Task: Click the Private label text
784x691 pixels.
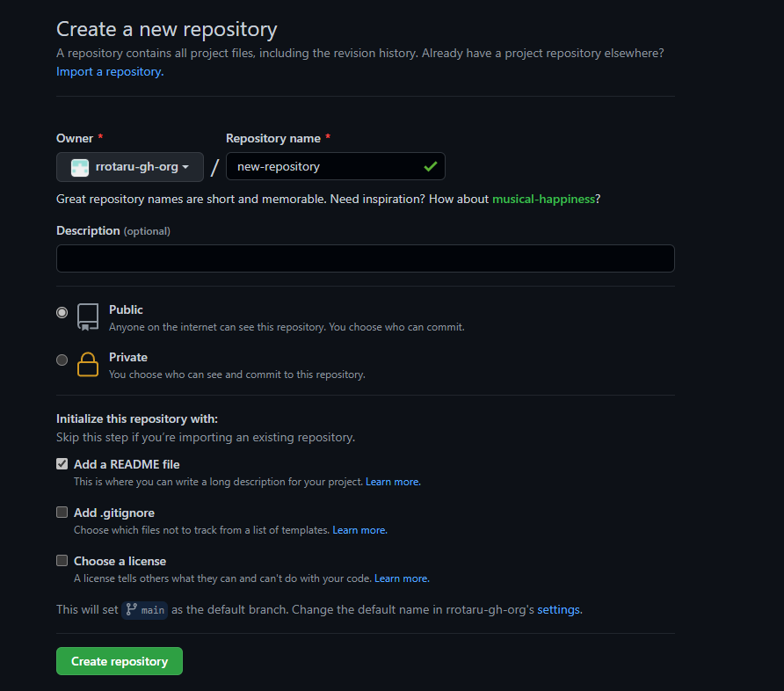Action: 128,357
